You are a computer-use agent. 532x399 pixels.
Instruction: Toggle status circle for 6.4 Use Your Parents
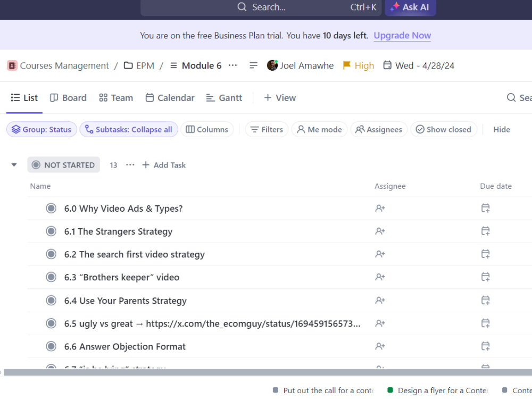(x=51, y=300)
